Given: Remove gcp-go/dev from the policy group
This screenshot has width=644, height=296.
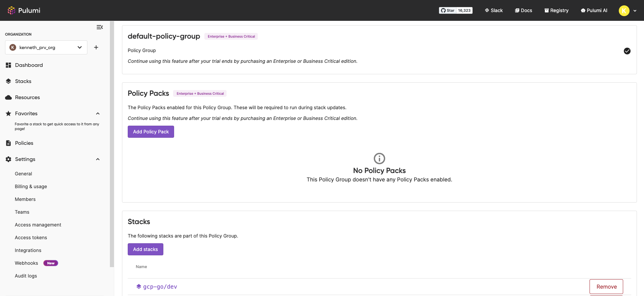Looking at the screenshot, I should coord(606,287).
